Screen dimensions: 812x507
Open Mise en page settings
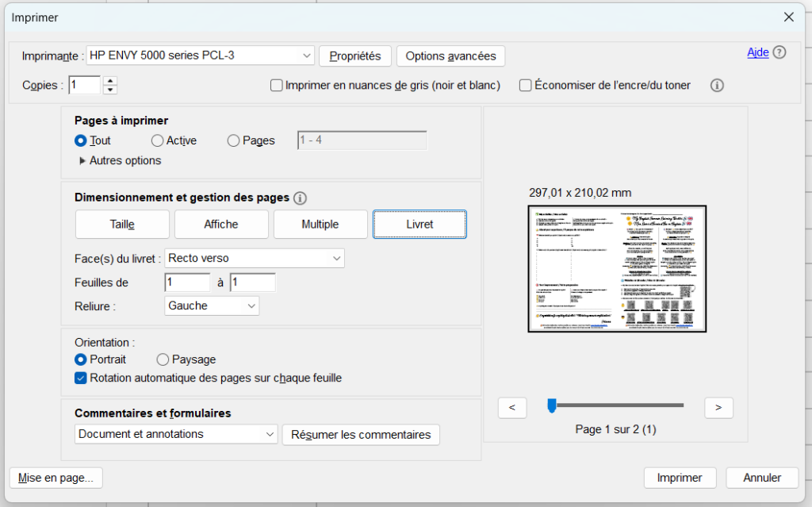click(56, 478)
